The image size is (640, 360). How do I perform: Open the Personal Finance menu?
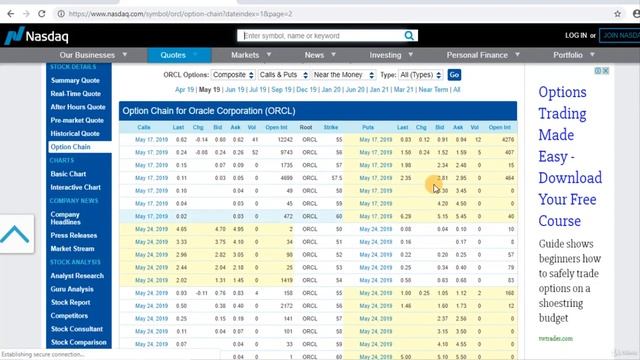click(x=483, y=55)
